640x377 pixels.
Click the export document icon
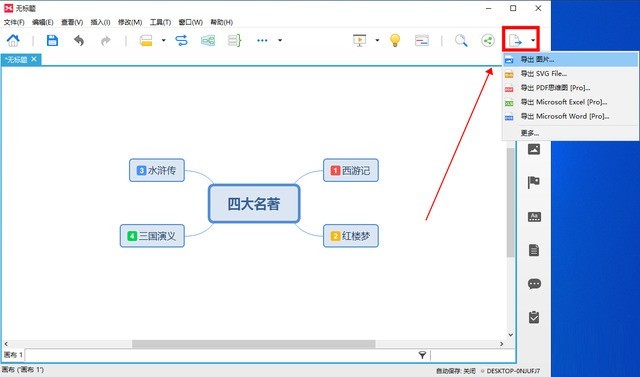pos(515,40)
